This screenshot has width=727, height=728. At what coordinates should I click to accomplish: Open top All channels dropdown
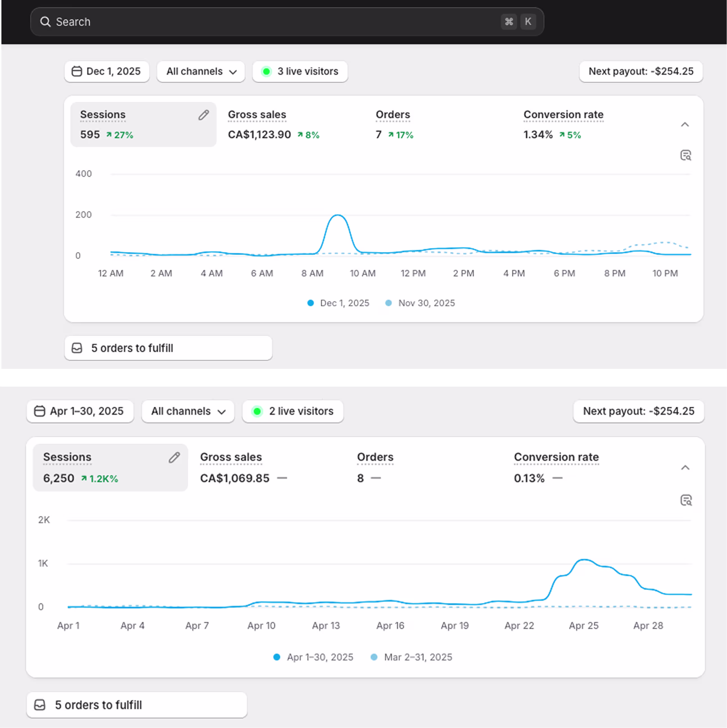201,71
